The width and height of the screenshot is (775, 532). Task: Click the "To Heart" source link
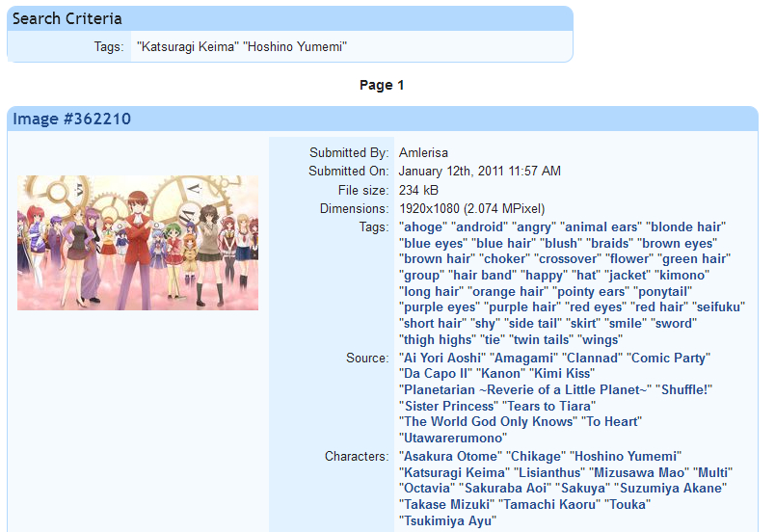[611, 421]
